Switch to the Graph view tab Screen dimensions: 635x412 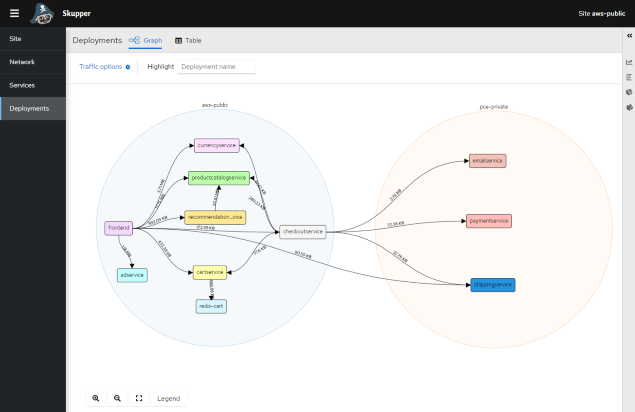coord(145,41)
